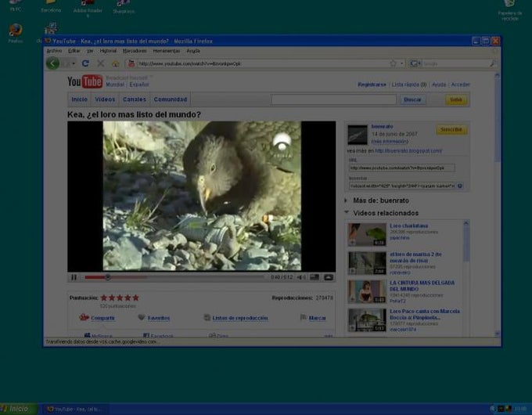This screenshot has height=415, width=532.
Task: Open the Marcadores menu
Action: pos(135,51)
